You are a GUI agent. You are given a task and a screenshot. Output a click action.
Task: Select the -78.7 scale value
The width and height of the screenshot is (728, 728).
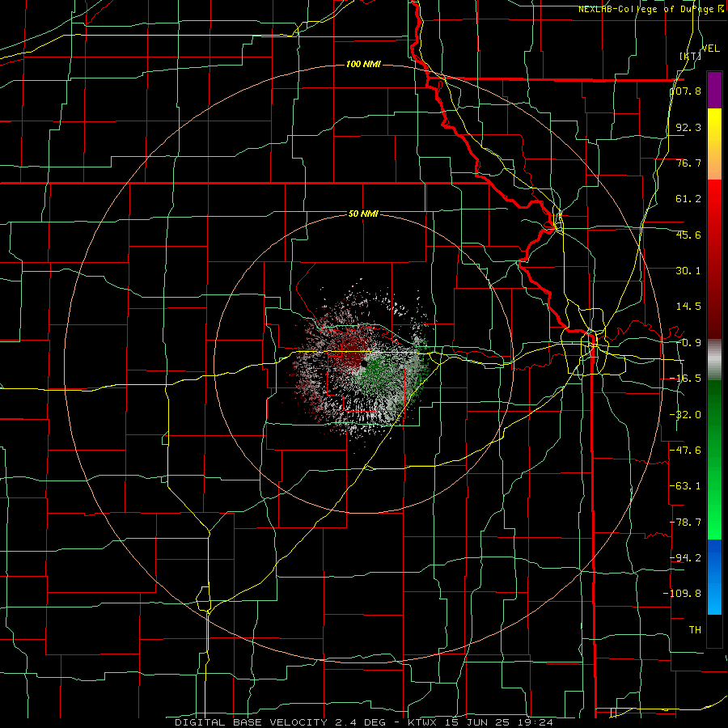point(686,523)
